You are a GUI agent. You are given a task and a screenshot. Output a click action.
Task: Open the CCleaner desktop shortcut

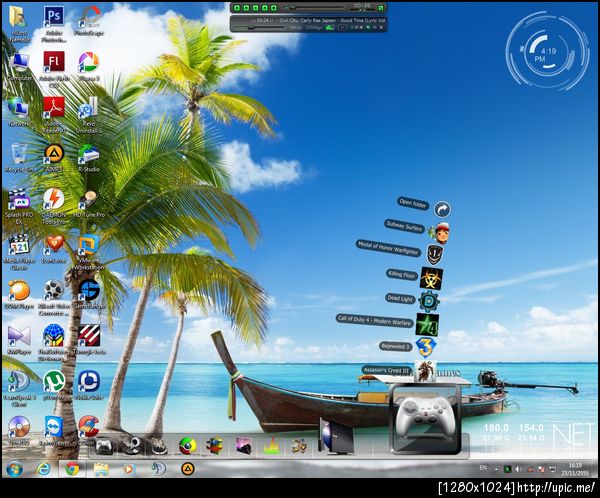(x=89, y=429)
